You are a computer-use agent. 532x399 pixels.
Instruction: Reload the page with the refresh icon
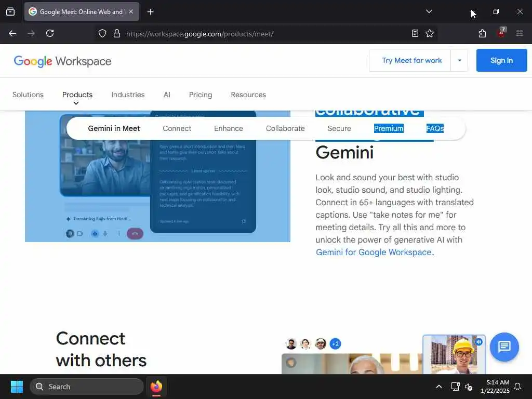[x=50, y=33]
